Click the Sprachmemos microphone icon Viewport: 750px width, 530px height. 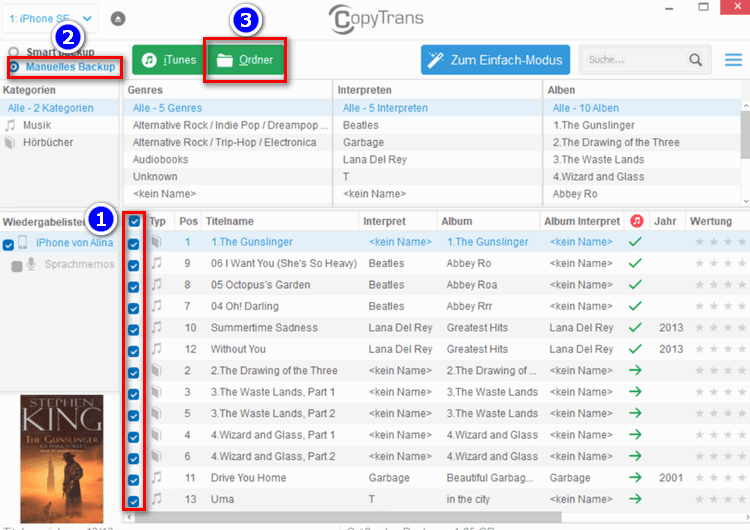tap(31, 264)
